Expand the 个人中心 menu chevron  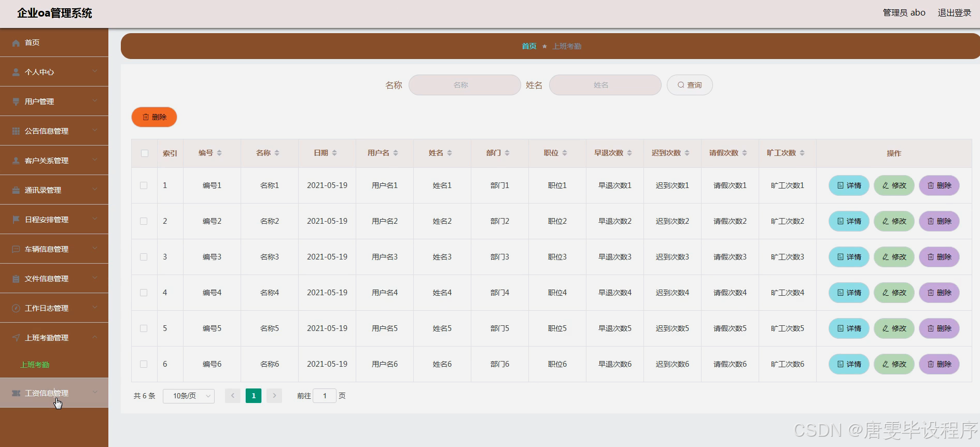(x=95, y=71)
